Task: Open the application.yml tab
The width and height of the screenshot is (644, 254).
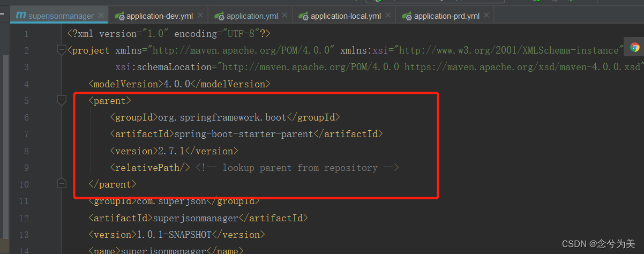Action: [252, 16]
